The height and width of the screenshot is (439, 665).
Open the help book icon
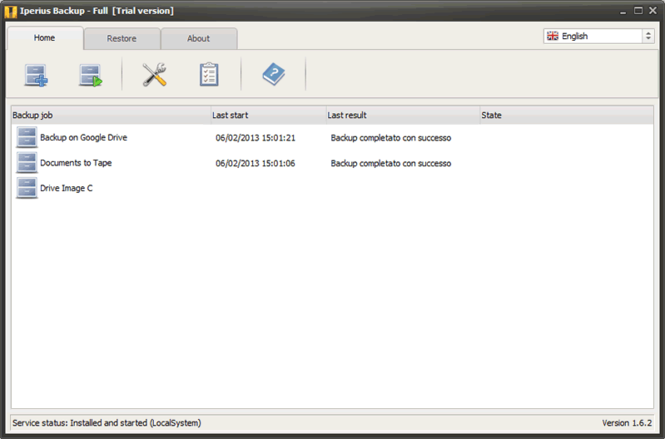tap(274, 74)
